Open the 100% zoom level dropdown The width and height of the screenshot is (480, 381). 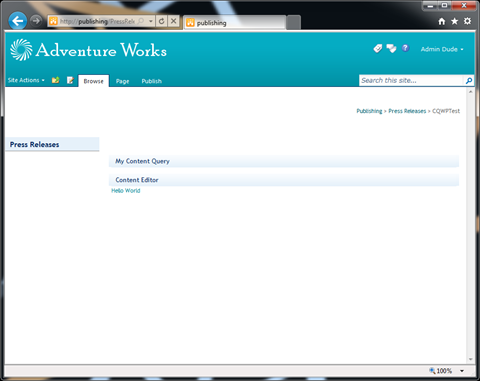(462, 371)
